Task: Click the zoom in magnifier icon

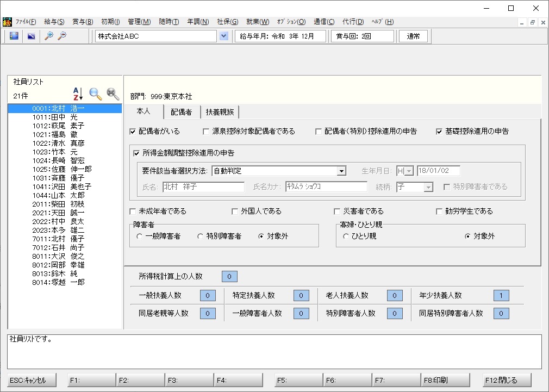Action: (x=49, y=36)
